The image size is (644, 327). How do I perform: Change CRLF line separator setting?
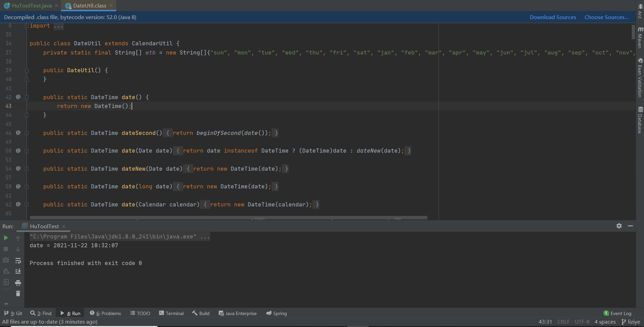[x=563, y=322]
